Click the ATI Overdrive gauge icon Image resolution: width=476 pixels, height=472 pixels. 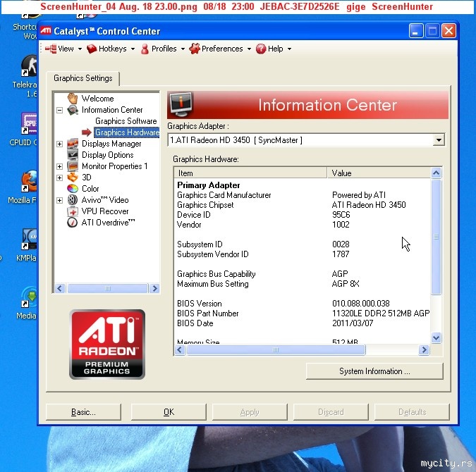coord(73,223)
